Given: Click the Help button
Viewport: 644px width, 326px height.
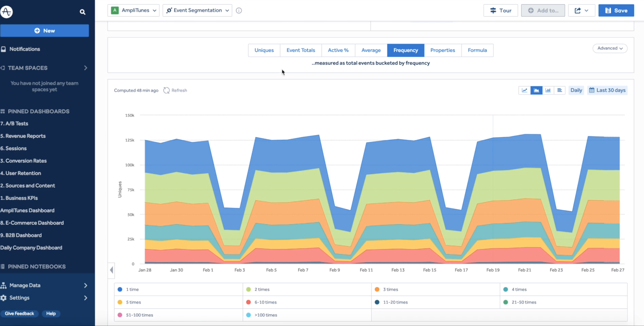Looking at the screenshot, I should (x=51, y=313).
